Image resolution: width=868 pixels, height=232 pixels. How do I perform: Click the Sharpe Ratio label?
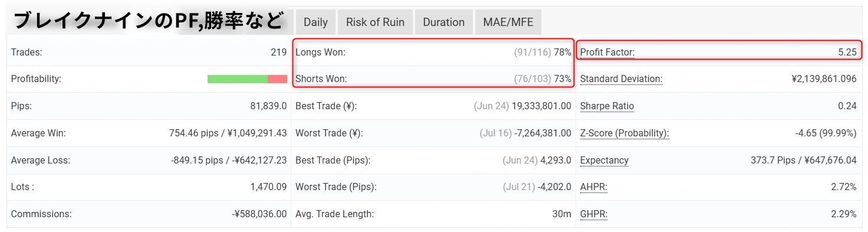coord(607,106)
